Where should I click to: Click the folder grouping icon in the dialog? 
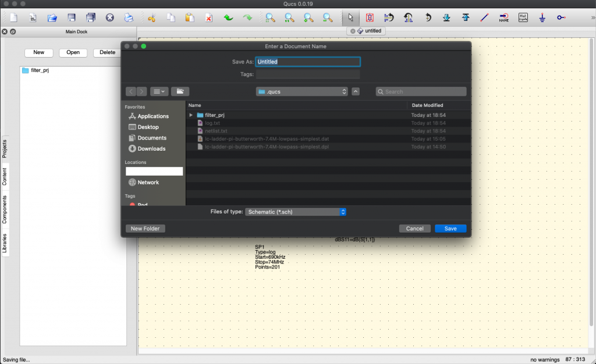[180, 91]
